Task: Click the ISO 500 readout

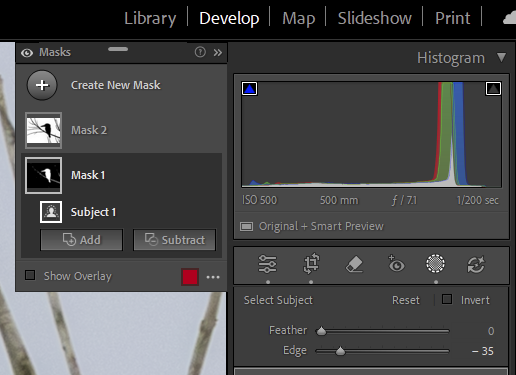Action: [259, 200]
